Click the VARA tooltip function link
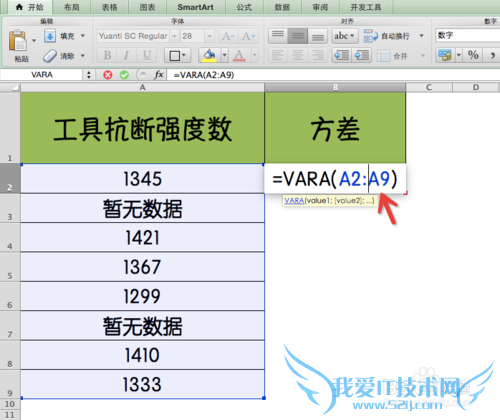This screenshot has width=500, height=420. (294, 200)
